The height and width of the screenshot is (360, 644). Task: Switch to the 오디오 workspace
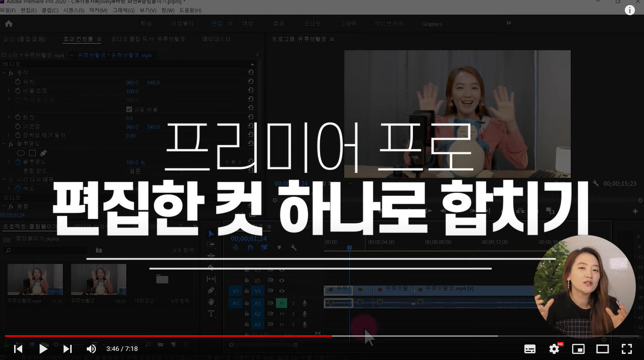(x=312, y=24)
